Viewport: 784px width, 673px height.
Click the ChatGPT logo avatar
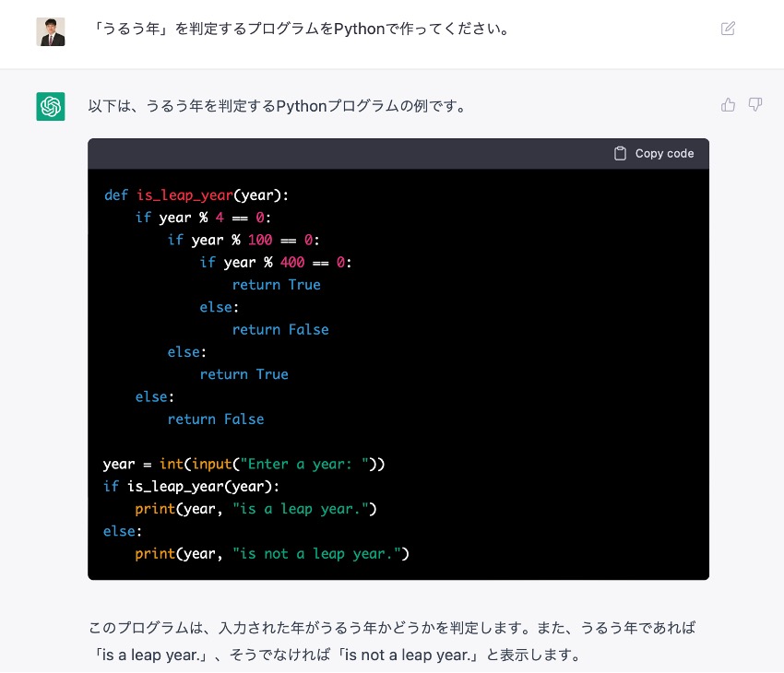point(51,106)
